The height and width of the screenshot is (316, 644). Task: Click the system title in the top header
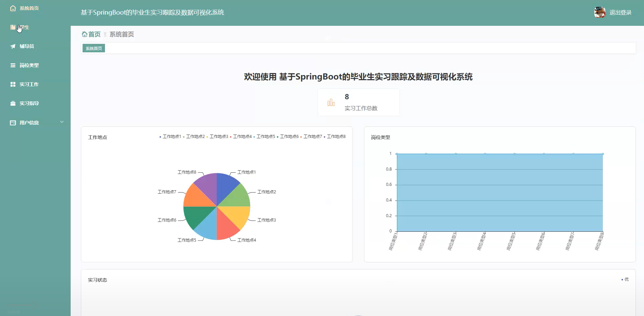152,13
